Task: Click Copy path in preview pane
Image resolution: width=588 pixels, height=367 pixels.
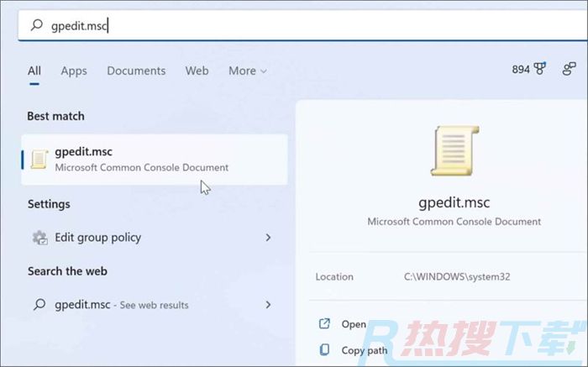Action: [x=364, y=350]
